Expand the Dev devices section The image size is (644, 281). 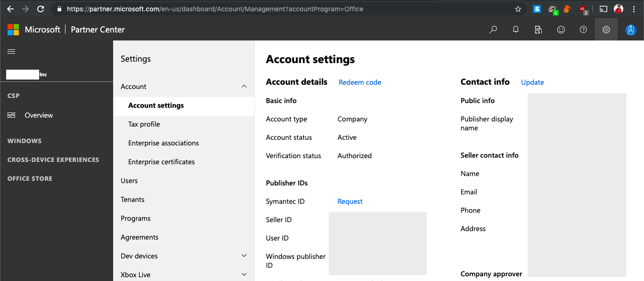244,256
